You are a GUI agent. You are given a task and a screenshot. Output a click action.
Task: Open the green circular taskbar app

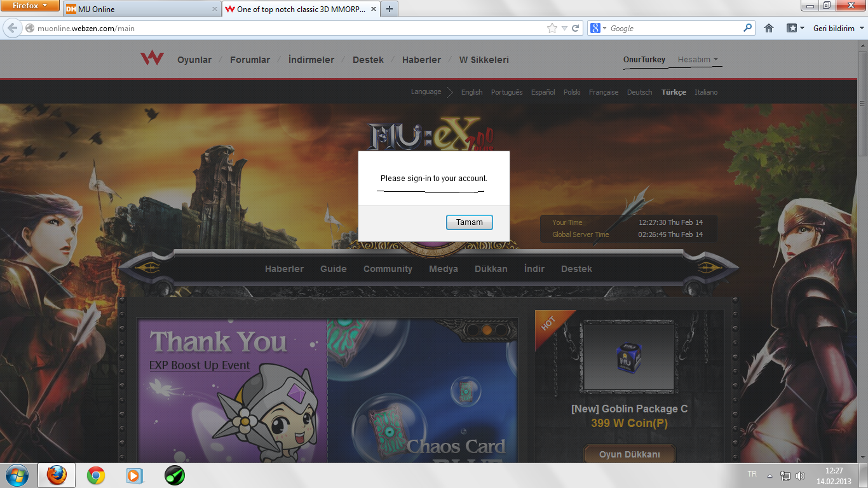click(174, 475)
